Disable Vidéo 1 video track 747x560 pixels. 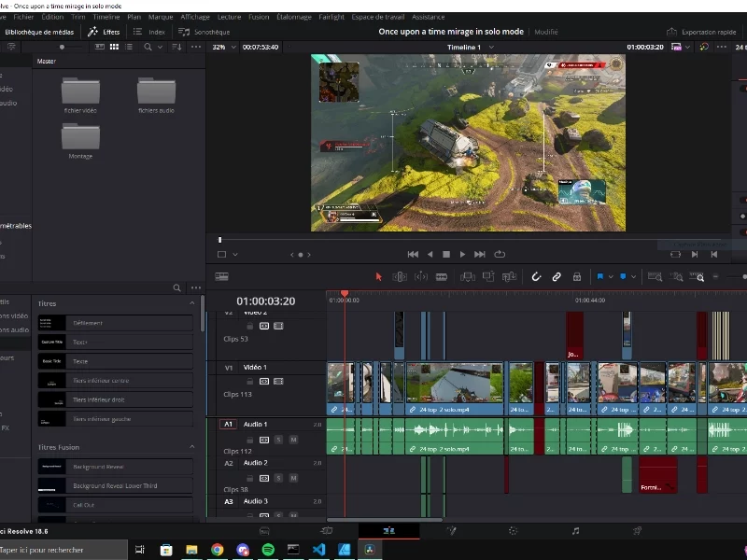point(278,381)
